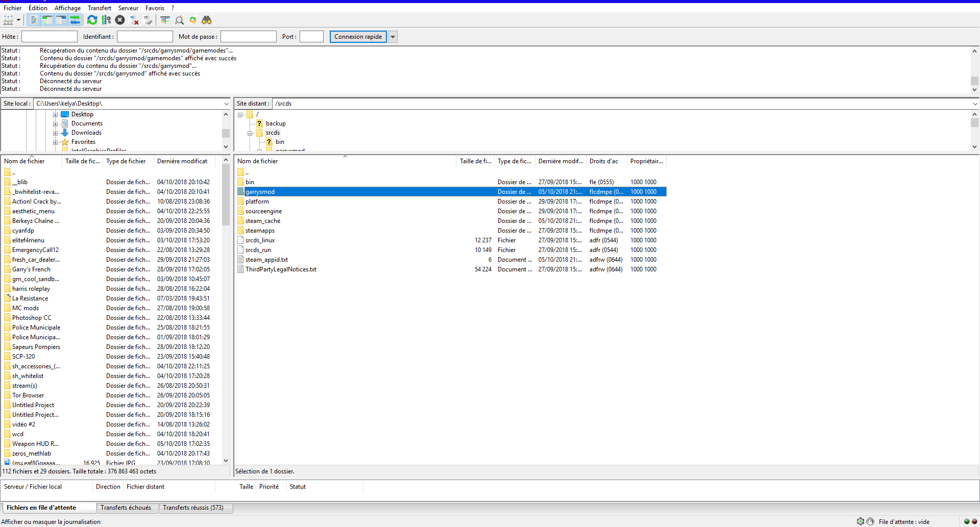Select Favorites in the local tree
This screenshot has height=527, width=980.
click(x=83, y=142)
